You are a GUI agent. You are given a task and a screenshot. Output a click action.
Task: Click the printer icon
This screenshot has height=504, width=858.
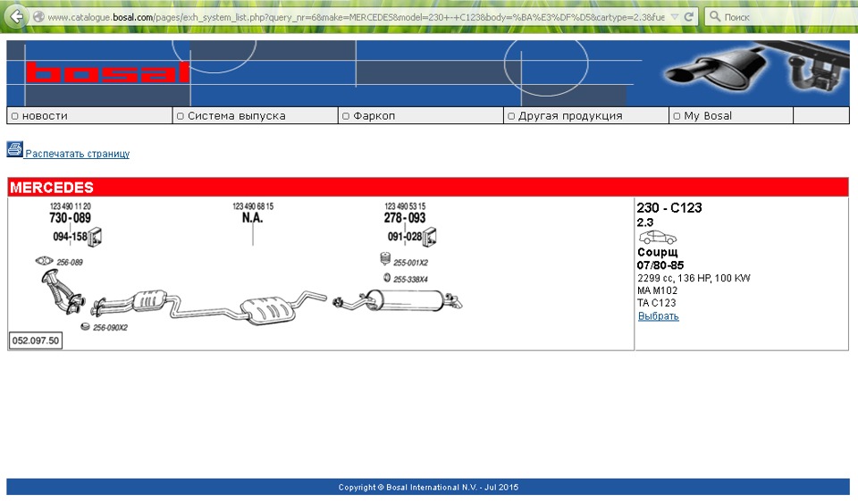(x=15, y=149)
